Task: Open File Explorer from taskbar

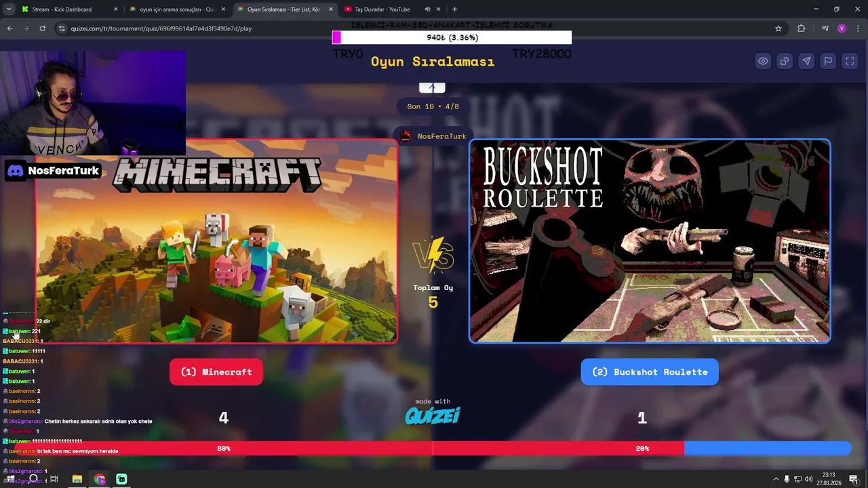Action: (x=77, y=479)
